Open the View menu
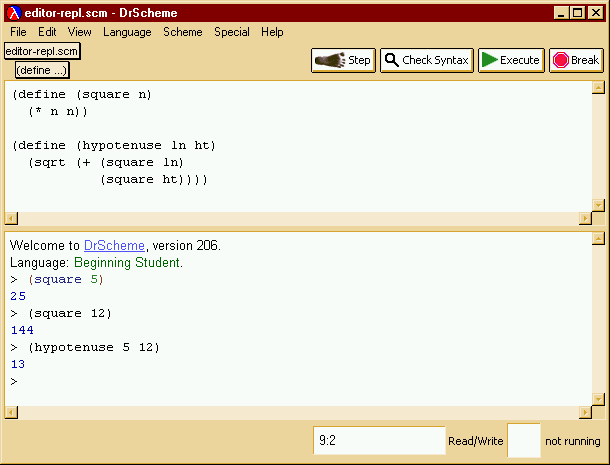Image resolution: width=610 pixels, height=465 pixels. point(79,32)
